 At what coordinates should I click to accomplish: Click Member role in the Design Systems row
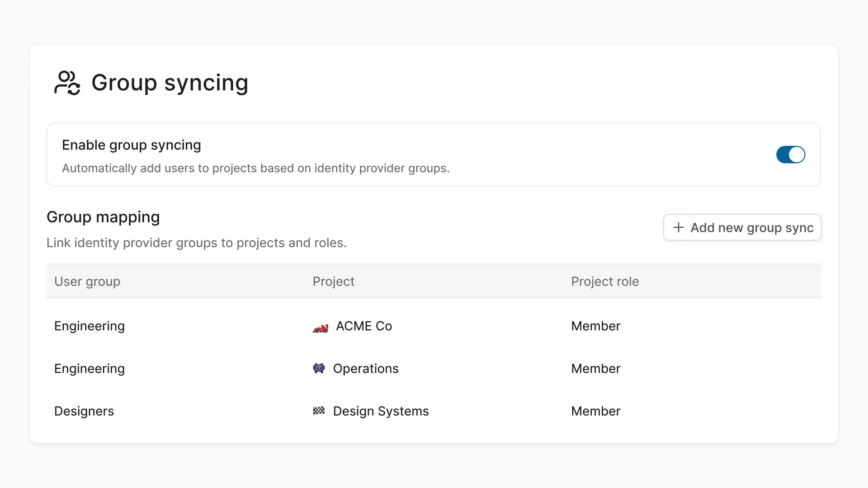(595, 411)
